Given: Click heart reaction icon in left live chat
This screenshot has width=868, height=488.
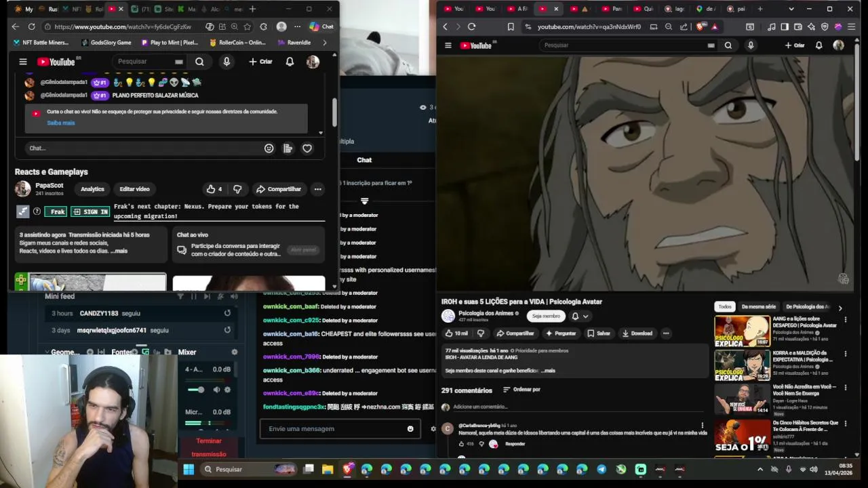Looking at the screenshot, I should (307, 148).
